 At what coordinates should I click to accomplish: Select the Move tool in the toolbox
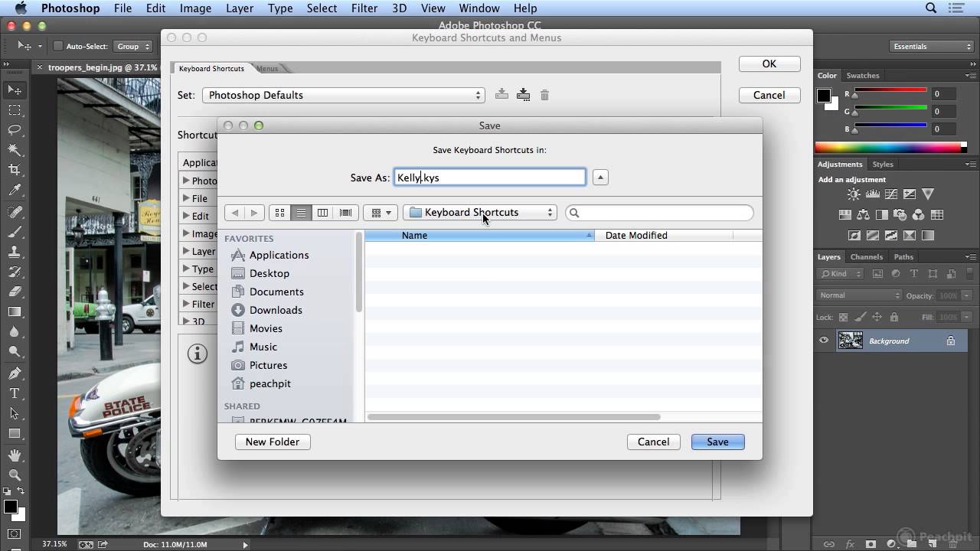click(15, 90)
